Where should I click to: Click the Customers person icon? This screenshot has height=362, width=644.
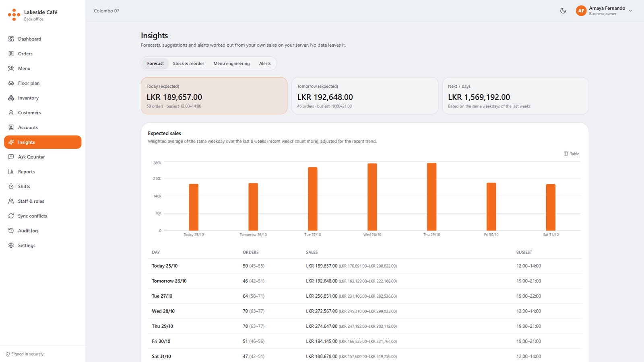point(11,113)
